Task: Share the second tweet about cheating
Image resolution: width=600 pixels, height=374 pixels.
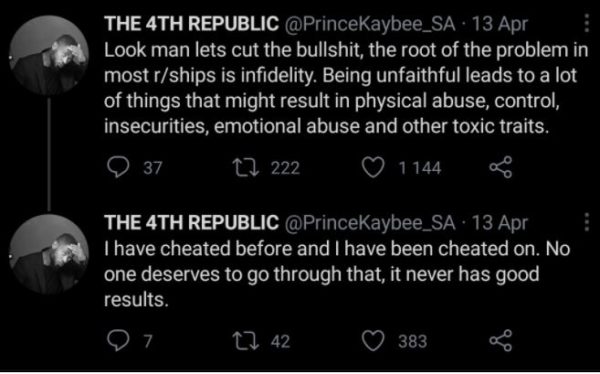Action: 501,341
